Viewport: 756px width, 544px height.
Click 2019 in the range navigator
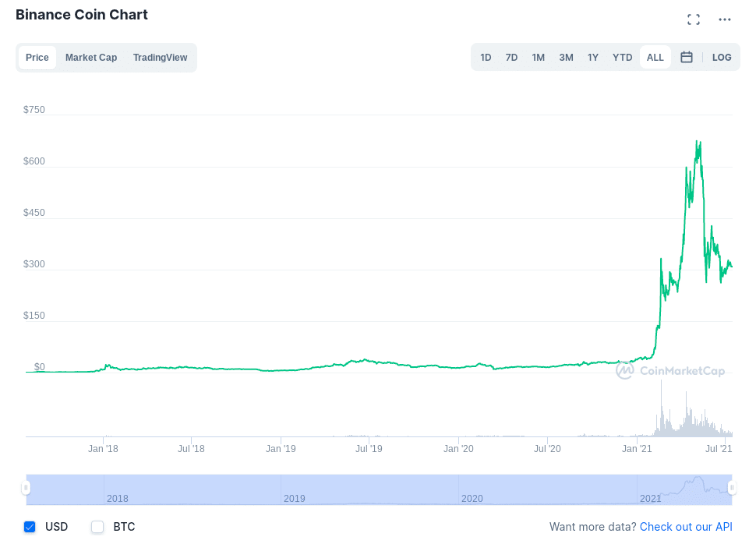click(294, 498)
